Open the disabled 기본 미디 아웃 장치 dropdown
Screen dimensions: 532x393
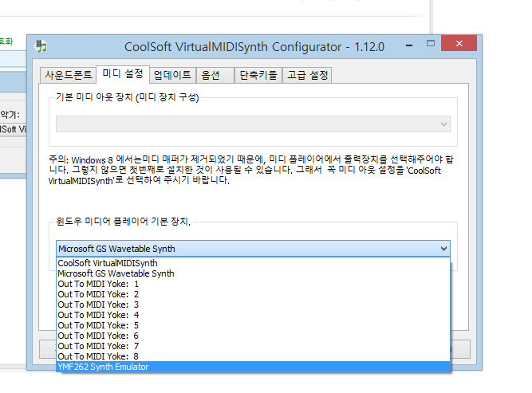click(x=253, y=124)
